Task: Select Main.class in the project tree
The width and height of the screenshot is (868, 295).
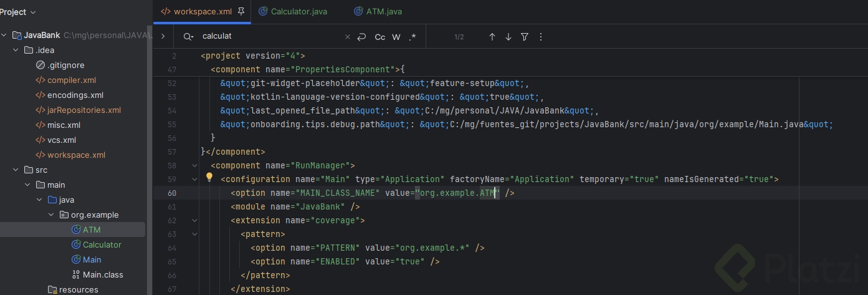Action: coord(103,274)
